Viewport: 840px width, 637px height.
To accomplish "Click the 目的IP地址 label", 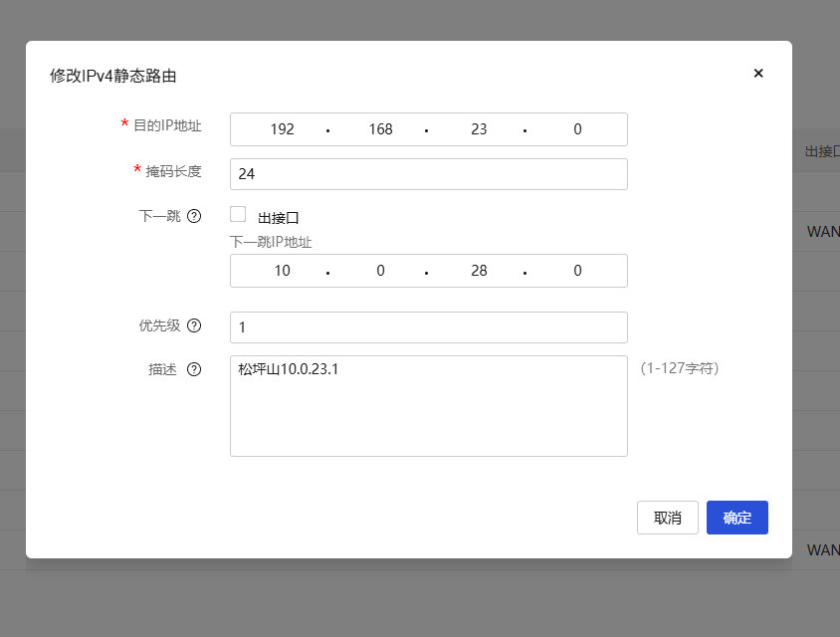I will (167, 125).
